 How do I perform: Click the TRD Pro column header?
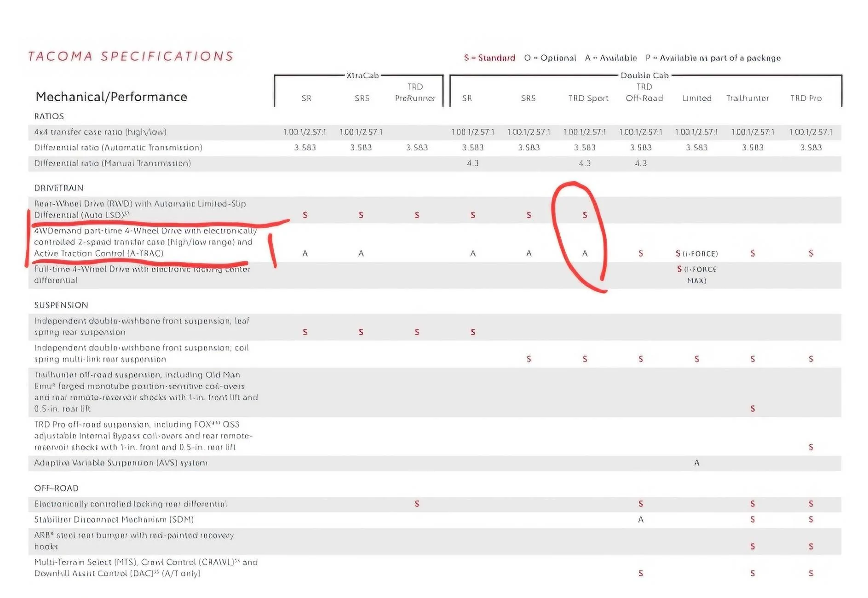pos(806,98)
